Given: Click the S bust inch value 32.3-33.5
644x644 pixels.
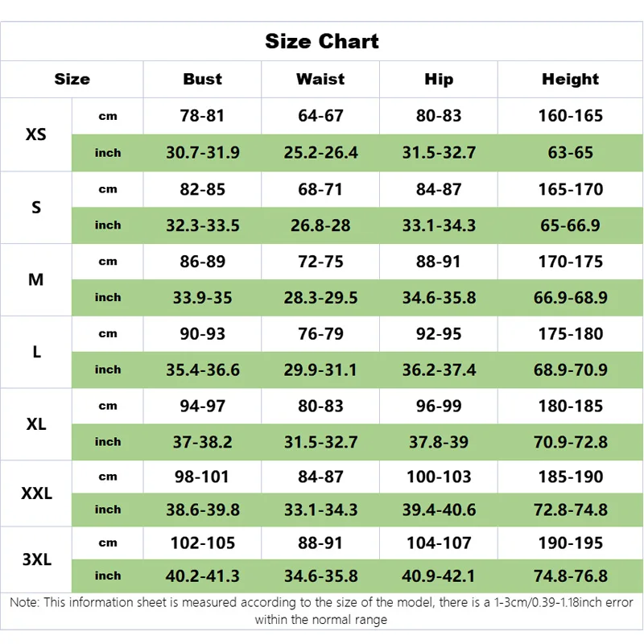Looking at the screenshot, I should (202, 225).
